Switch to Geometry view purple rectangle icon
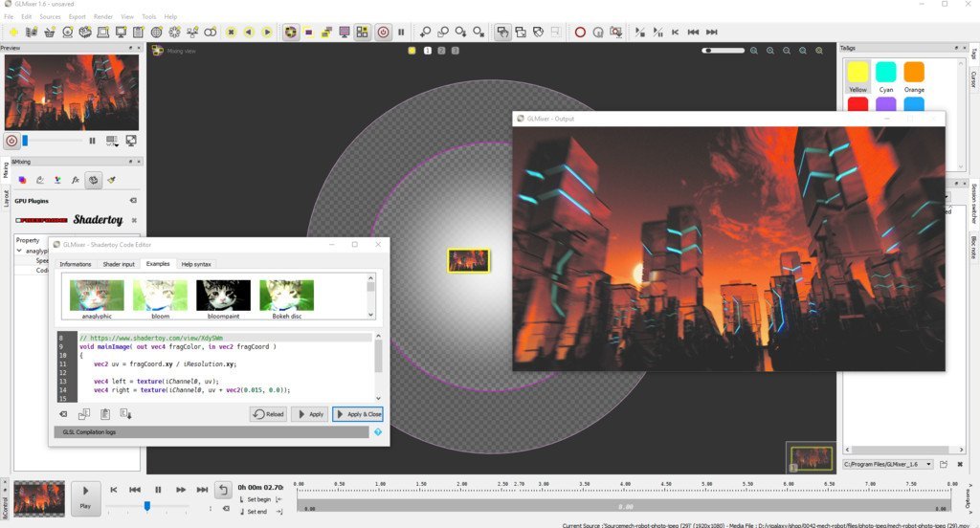 click(309, 32)
